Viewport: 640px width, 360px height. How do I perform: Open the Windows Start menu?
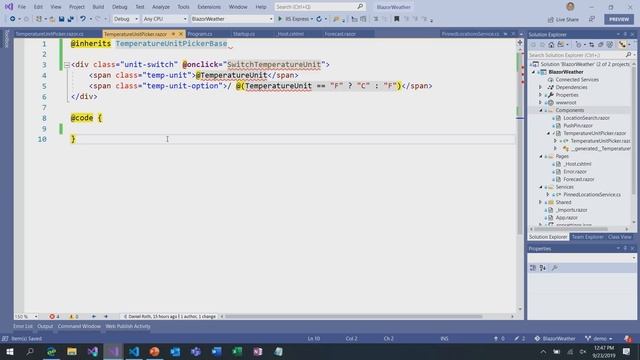coord(10,351)
